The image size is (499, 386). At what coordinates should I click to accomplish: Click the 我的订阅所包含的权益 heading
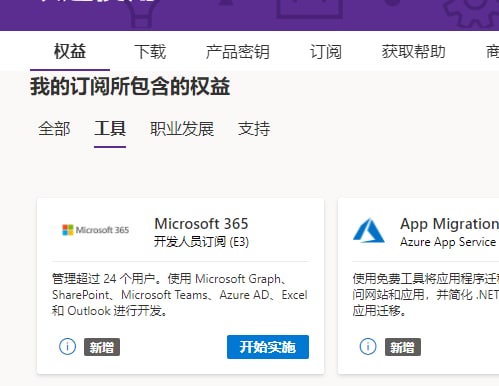pos(130,86)
